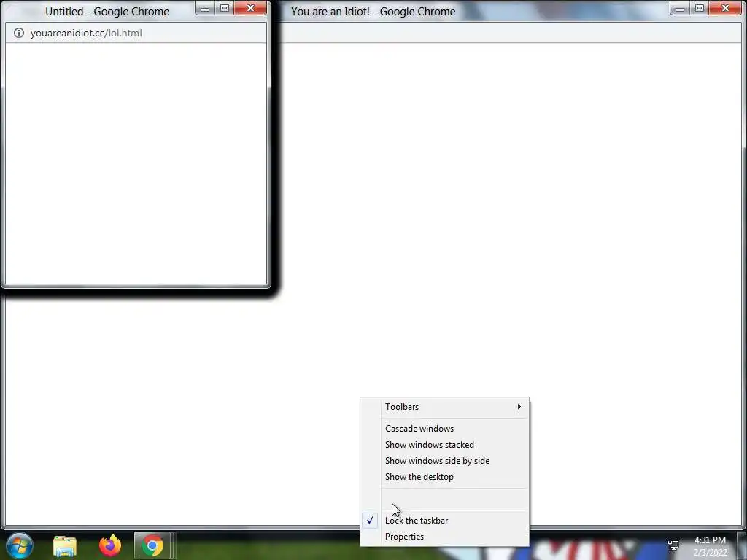Maximize the You are an Idiot window
747x560 pixels.
pos(700,8)
